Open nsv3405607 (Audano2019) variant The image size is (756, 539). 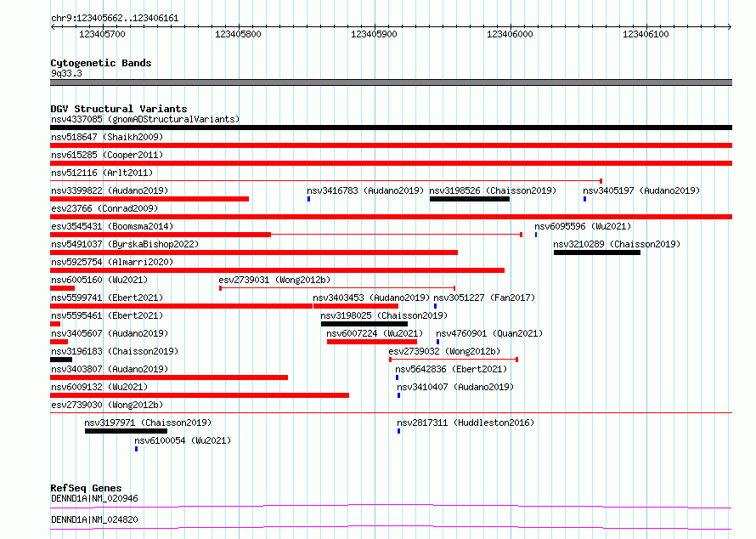click(x=59, y=342)
